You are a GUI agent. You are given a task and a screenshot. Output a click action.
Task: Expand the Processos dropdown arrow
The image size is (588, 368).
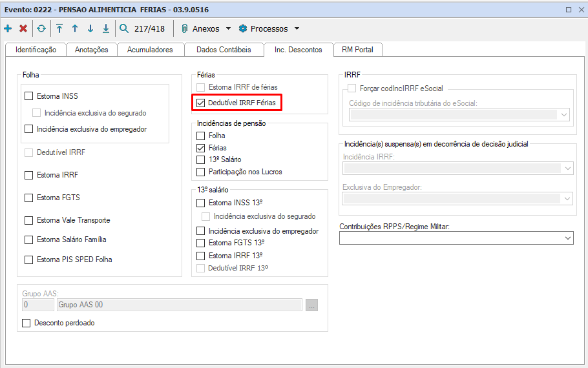click(x=297, y=28)
